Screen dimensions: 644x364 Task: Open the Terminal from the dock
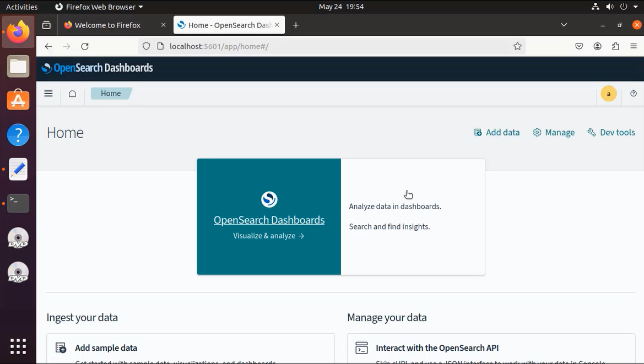tap(18, 204)
